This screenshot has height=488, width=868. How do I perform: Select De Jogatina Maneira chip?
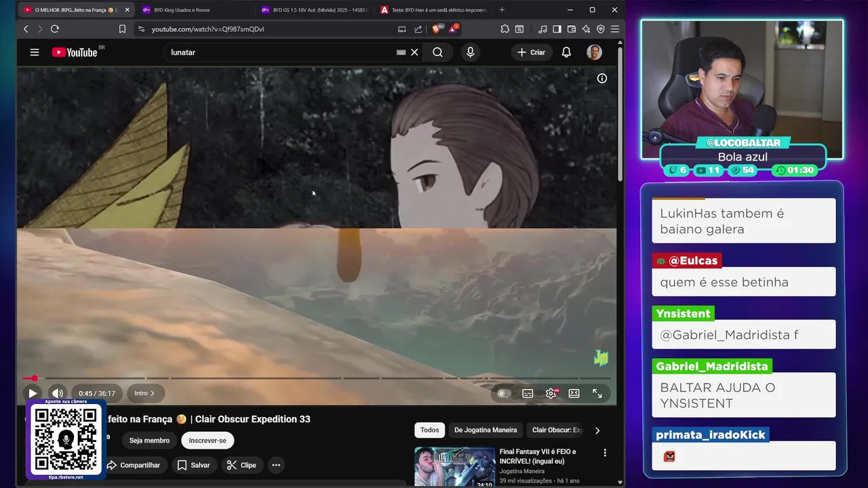click(x=486, y=430)
